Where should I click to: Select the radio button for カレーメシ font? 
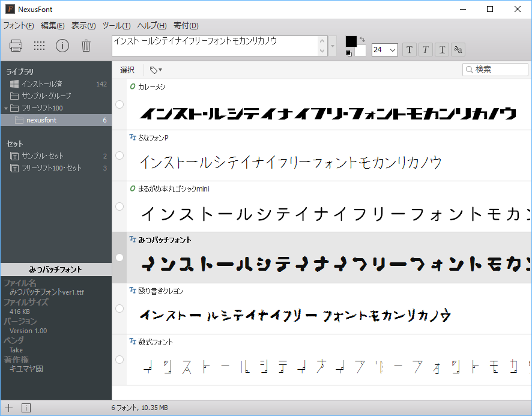[x=119, y=104]
